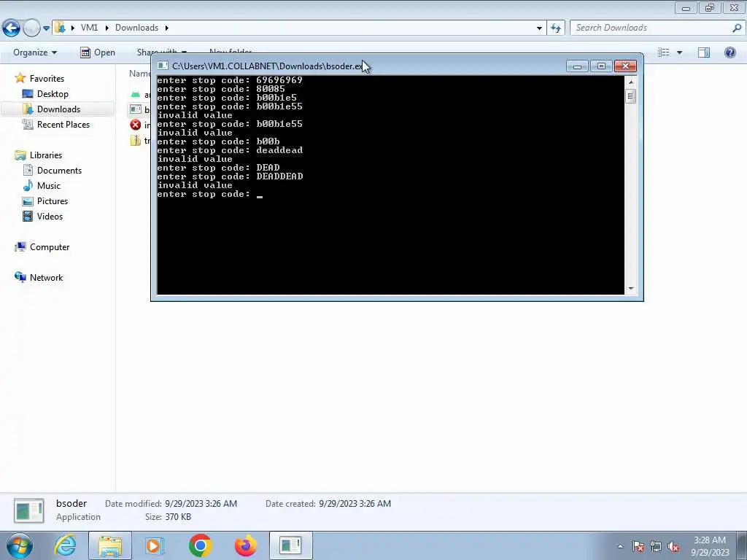Click bsoder thumbnail in details pane

click(x=28, y=510)
